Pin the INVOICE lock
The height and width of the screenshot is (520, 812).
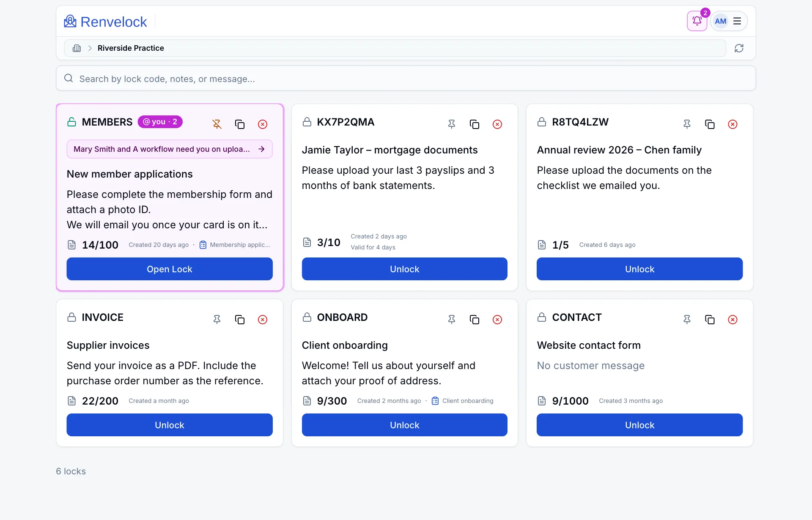[x=217, y=320]
